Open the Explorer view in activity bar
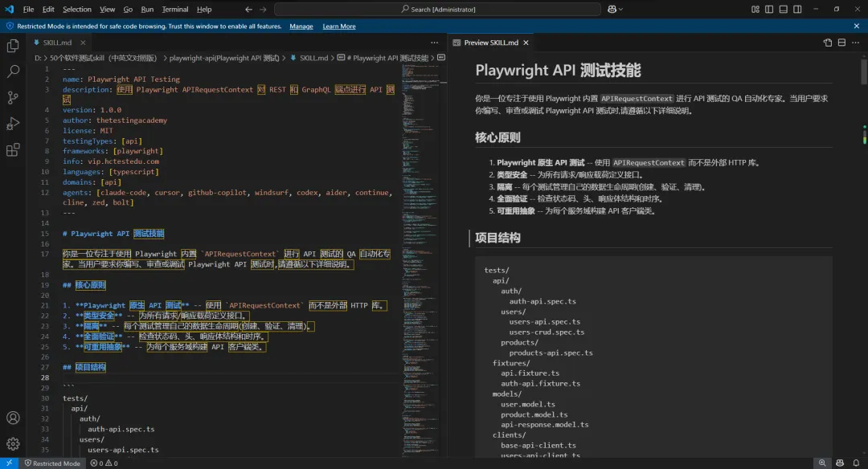Viewport: 868px width, 469px height. pos(13,45)
